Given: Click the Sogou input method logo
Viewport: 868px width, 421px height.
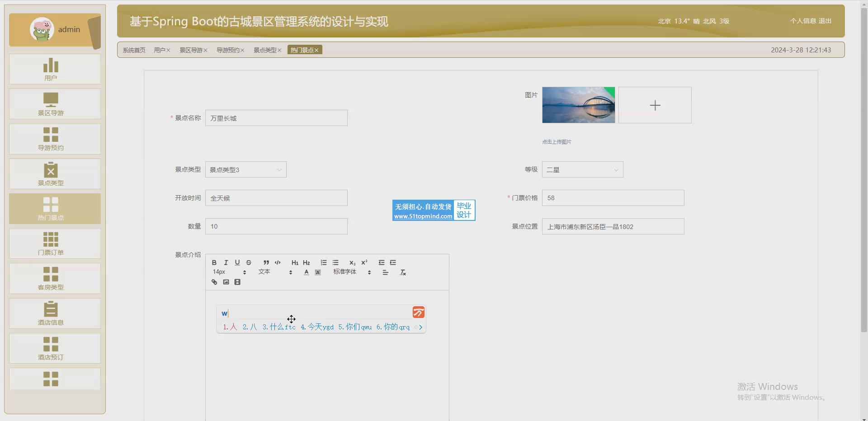Looking at the screenshot, I should [419, 312].
